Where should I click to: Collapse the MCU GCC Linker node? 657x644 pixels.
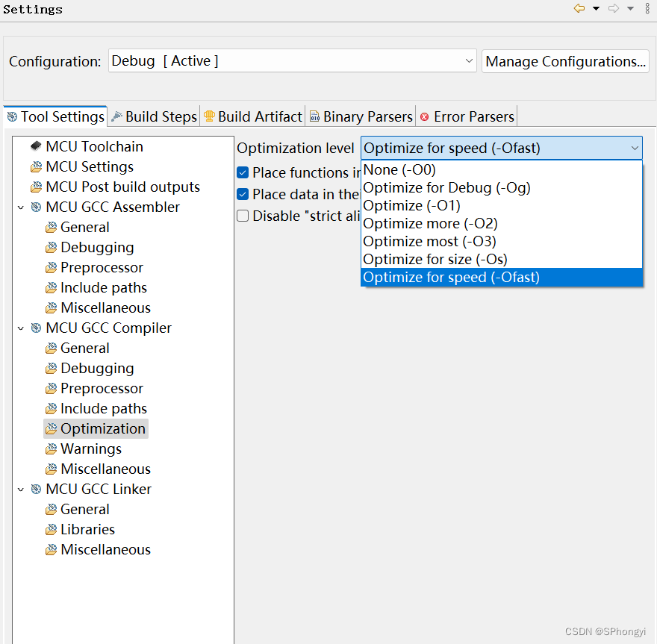(20, 489)
